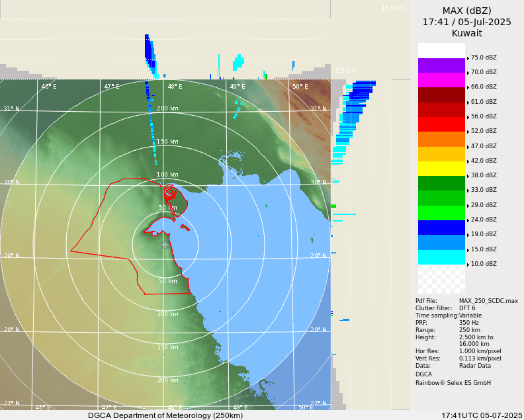Click the '17:41 / 05-Jul-2025' timestamp heading
Screen dimensions: 524x420
[467, 22]
